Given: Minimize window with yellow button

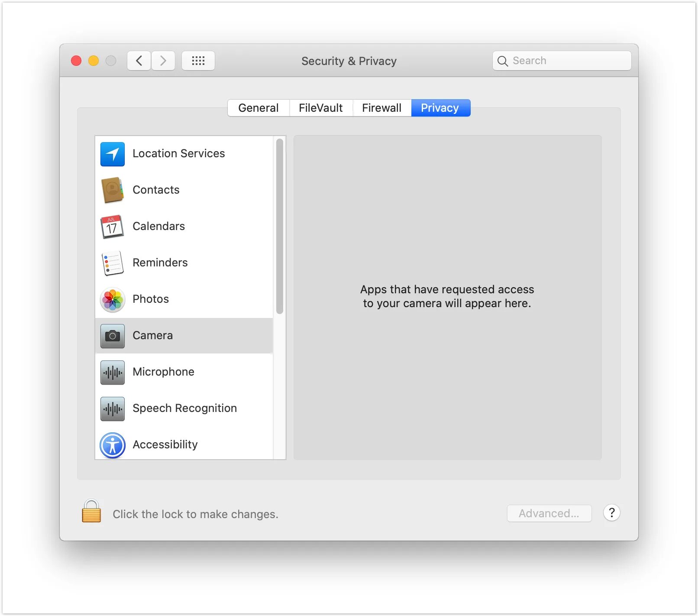Looking at the screenshot, I should [94, 61].
